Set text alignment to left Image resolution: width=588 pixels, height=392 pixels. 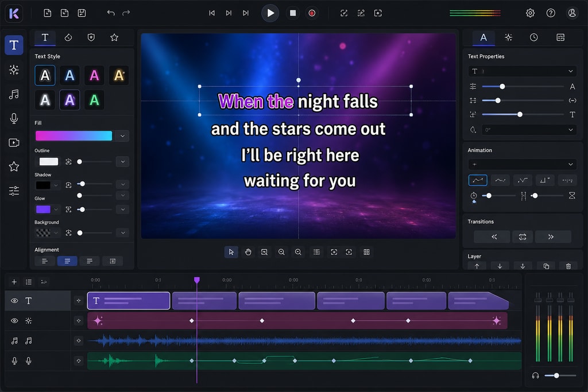(x=45, y=261)
